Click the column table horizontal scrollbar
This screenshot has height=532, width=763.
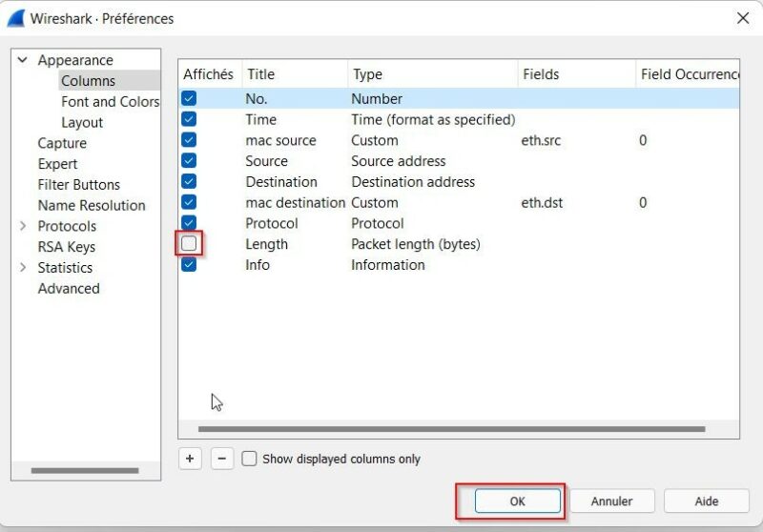tap(451, 429)
